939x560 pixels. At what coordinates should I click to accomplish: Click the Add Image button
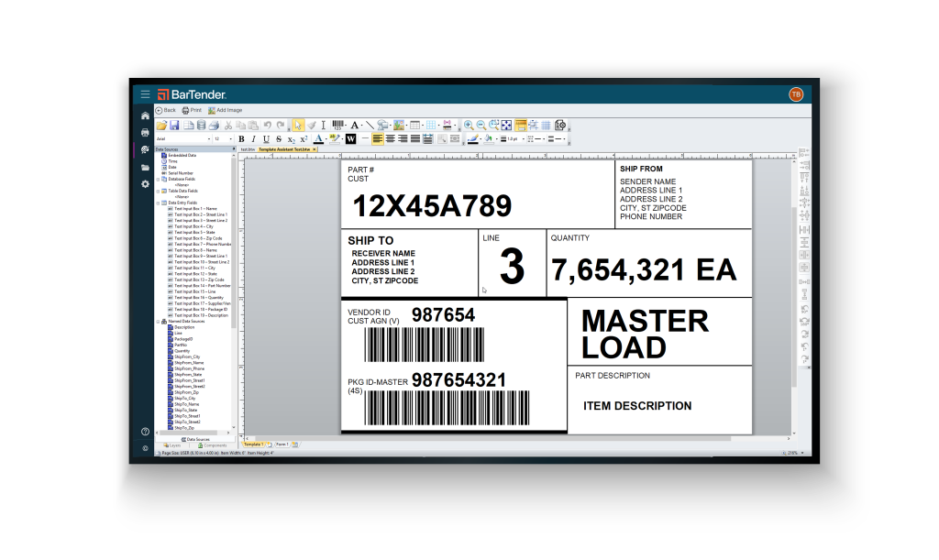coord(226,110)
